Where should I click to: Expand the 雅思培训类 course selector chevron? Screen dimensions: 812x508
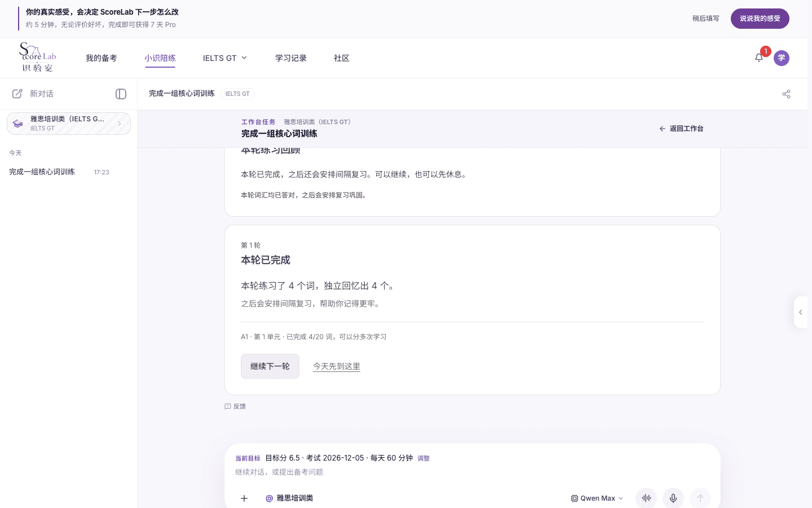[120, 124]
